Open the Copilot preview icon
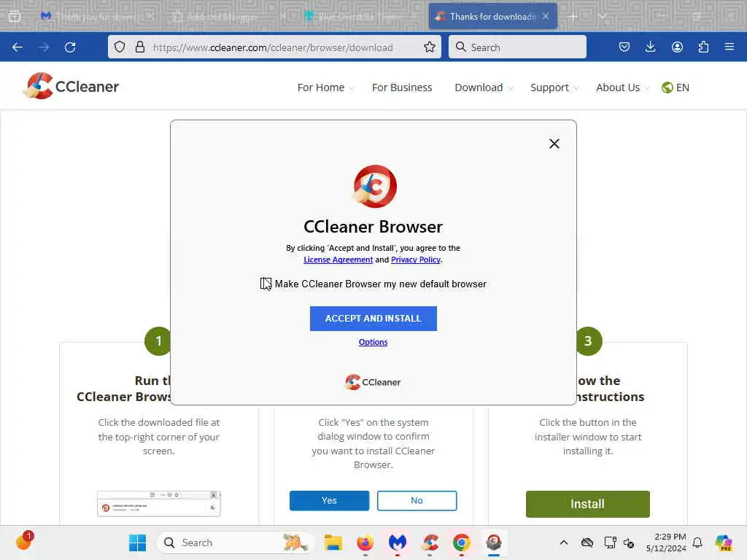 click(x=724, y=542)
